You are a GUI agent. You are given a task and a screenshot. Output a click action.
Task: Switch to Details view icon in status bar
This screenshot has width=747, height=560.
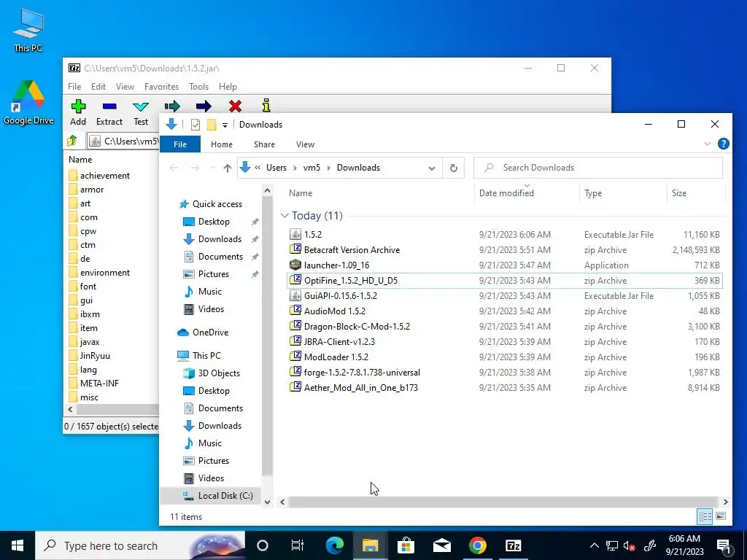tap(705, 516)
